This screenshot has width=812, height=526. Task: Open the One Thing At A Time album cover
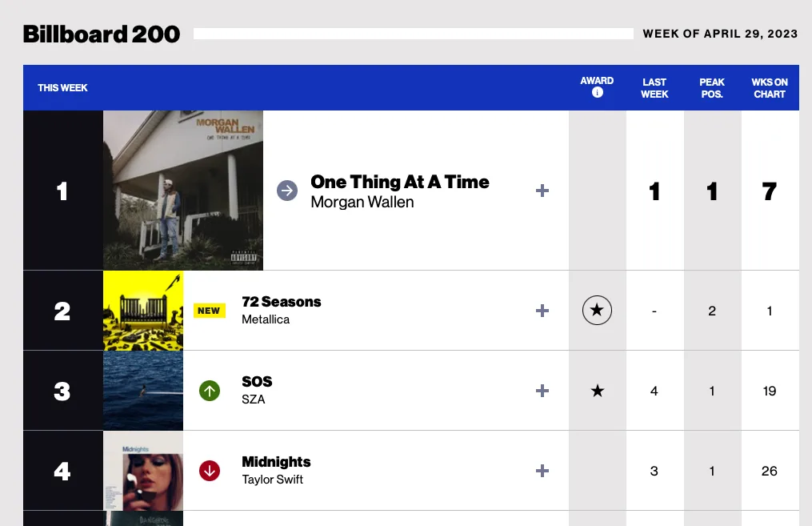[183, 191]
